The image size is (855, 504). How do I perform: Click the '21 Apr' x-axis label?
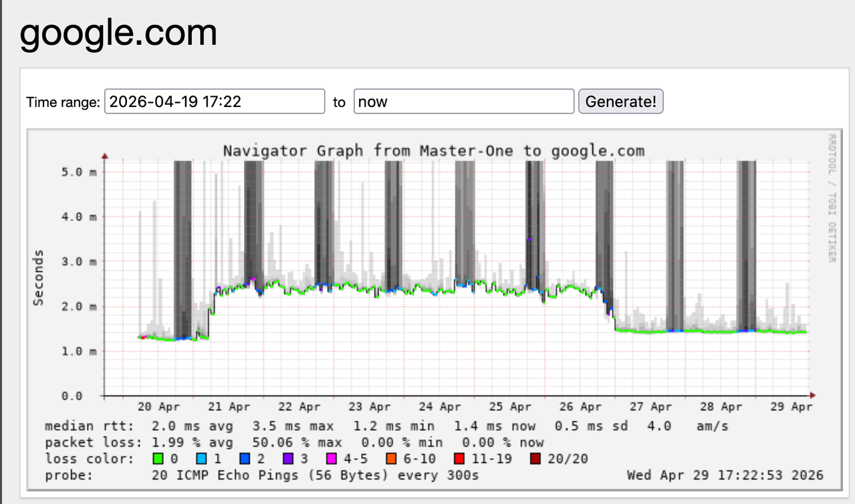point(231,406)
